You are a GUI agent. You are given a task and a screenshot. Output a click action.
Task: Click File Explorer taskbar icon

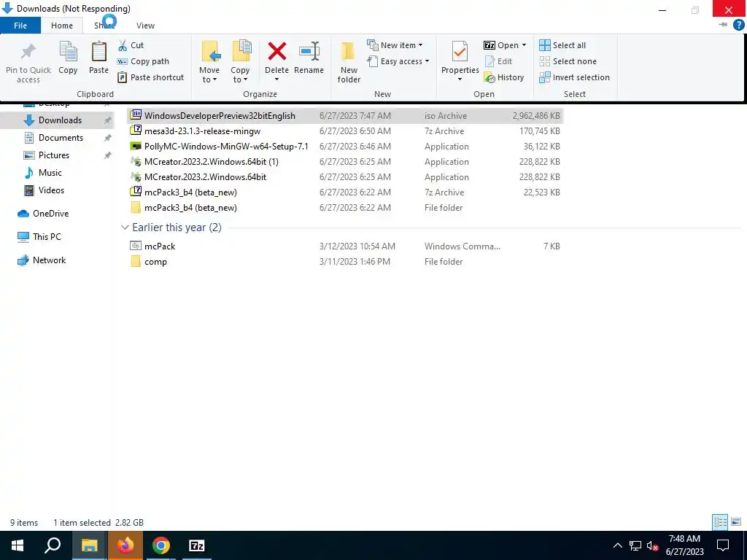[89, 545]
